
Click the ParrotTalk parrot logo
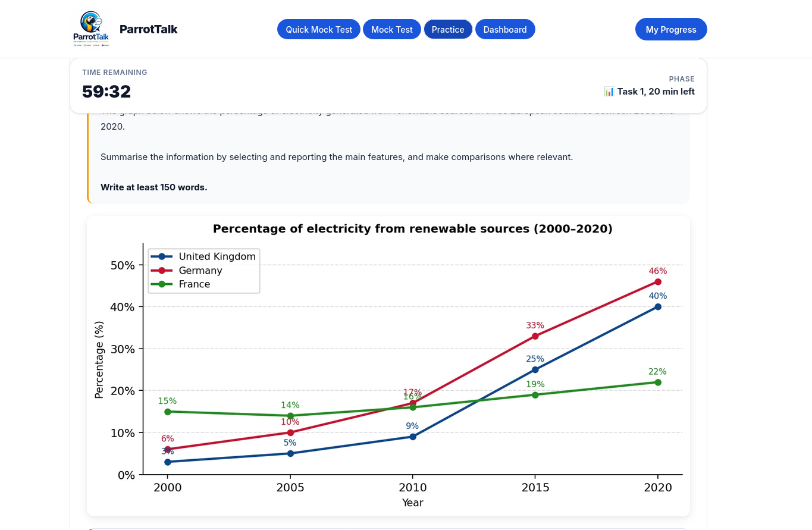(x=91, y=29)
